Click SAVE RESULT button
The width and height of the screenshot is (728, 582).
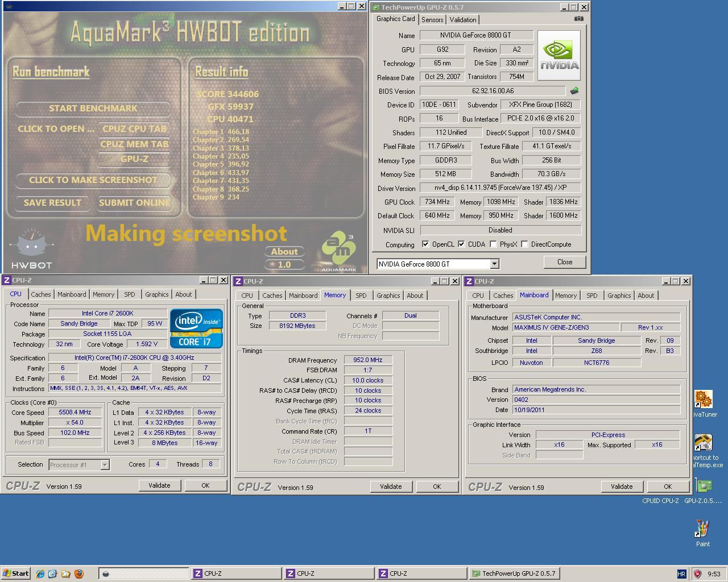[52, 203]
